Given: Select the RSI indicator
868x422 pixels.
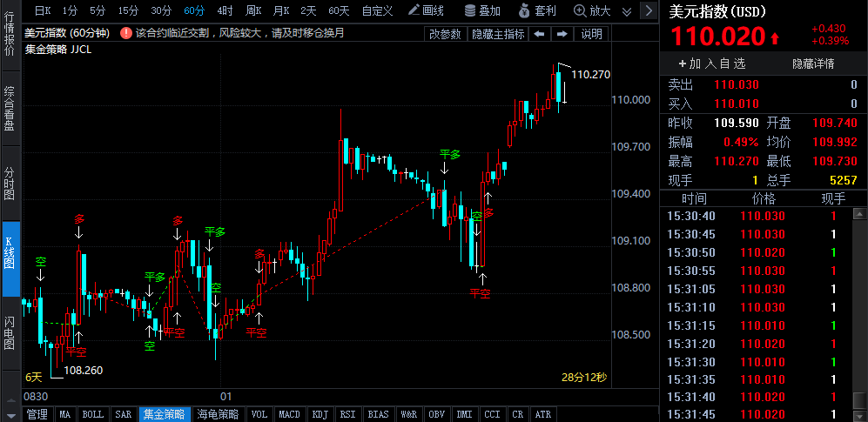Looking at the screenshot, I should (347, 414).
